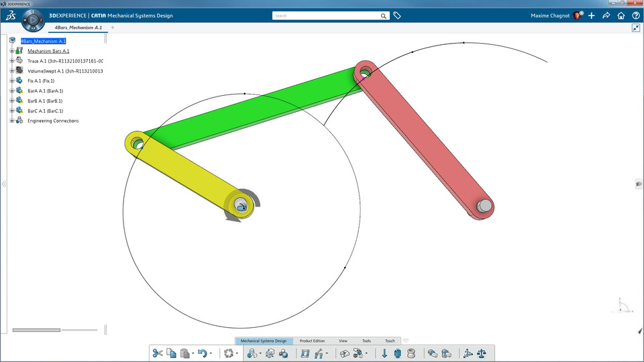The height and width of the screenshot is (362, 644).
Task: Expand Trace A.1 tree node
Action: 12,61
